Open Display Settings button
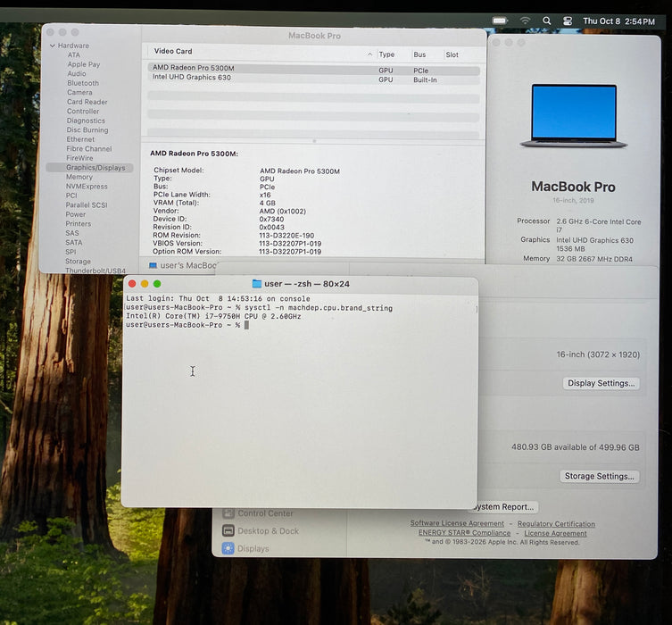Screen dimensions: 672x625 tap(601, 383)
